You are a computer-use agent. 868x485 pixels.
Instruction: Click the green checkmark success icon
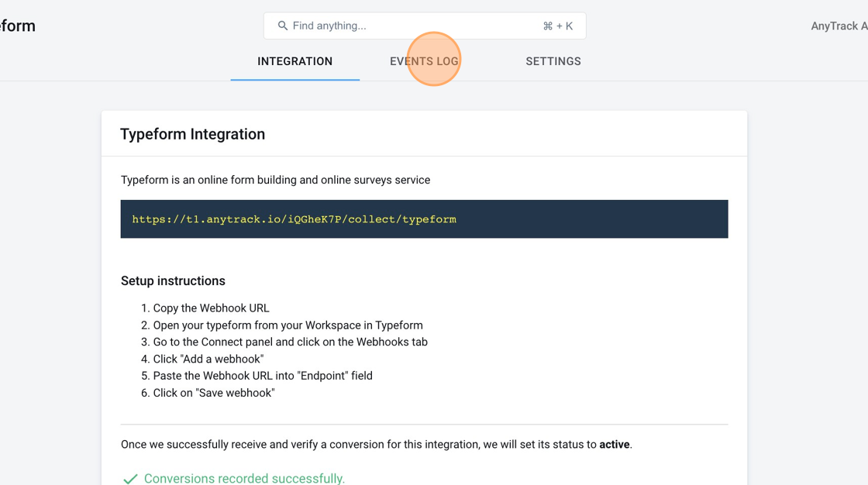(130, 479)
